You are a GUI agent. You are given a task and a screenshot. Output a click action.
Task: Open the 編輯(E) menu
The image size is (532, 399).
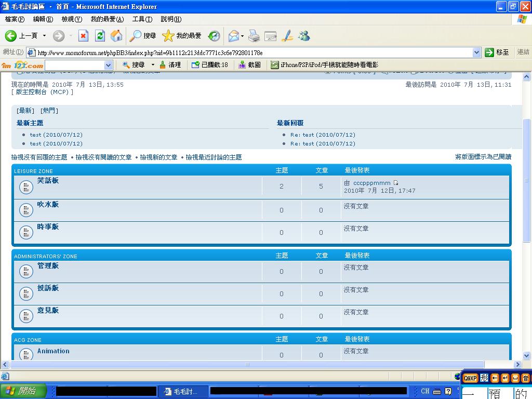[x=43, y=19]
